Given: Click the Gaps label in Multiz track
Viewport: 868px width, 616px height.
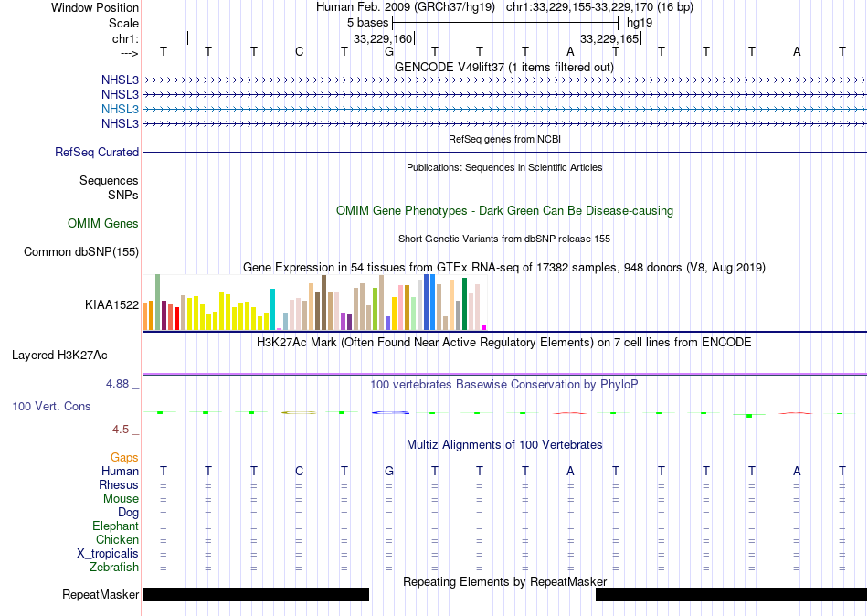Looking at the screenshot, I should pyautogui.click(x=124, y=457).
